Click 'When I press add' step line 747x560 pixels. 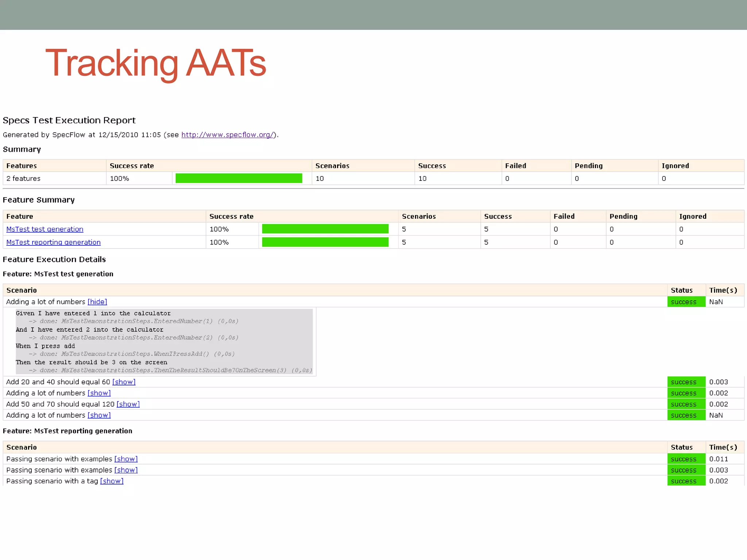[45, 346]
